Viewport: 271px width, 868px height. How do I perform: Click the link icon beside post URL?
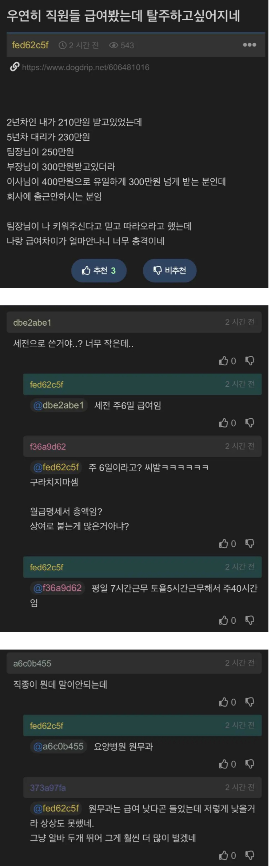[x=15, y=67]
